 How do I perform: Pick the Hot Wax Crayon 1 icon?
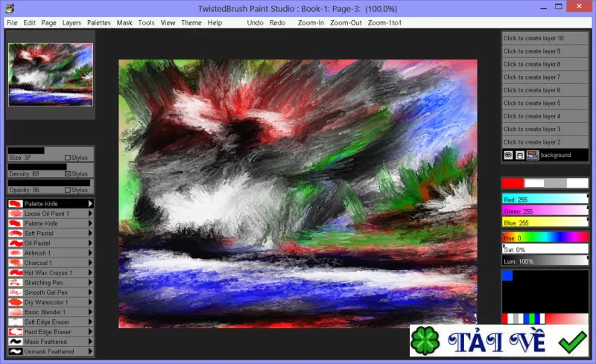pyautogui.click(x=16, y=272)
